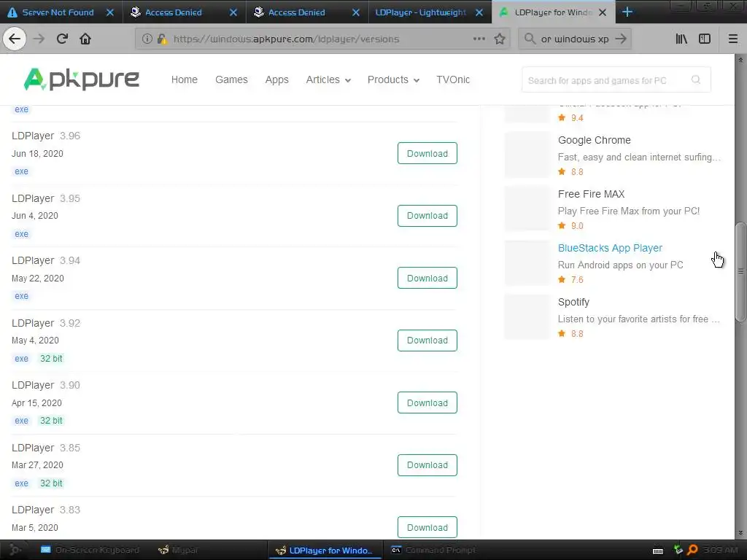Click the Jun 18, 2020 date text

(x=37, y=153)
